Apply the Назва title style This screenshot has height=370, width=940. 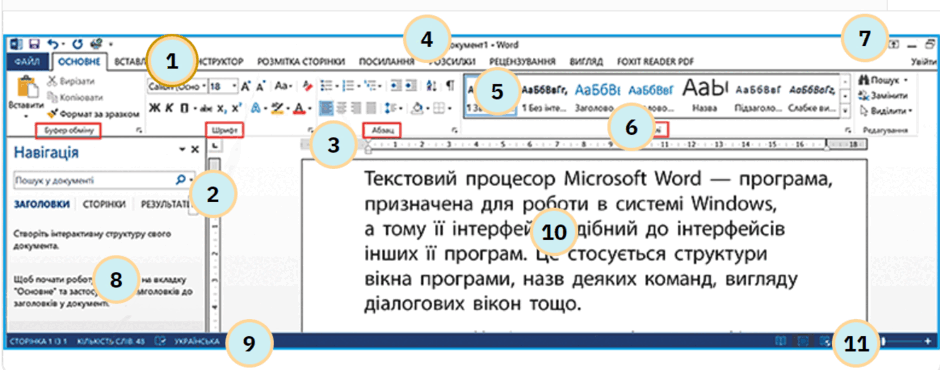[704, 95]
